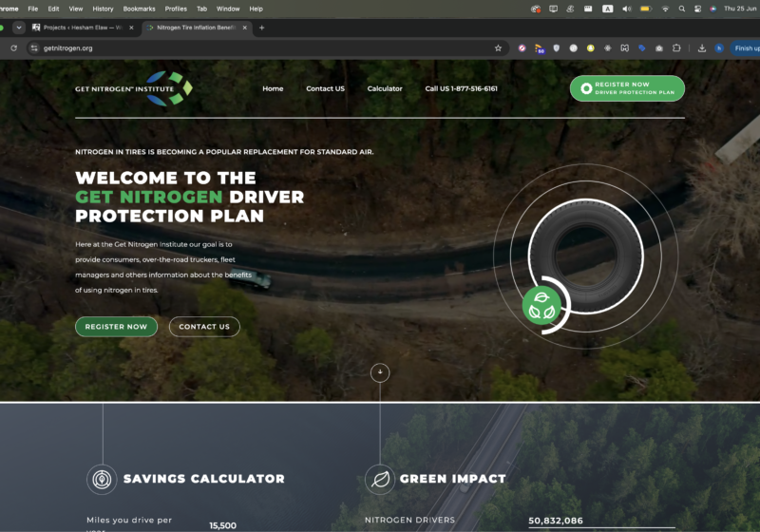Click the 15,500 miles per year value
The image size is (760, 532).
click(222, 525)
